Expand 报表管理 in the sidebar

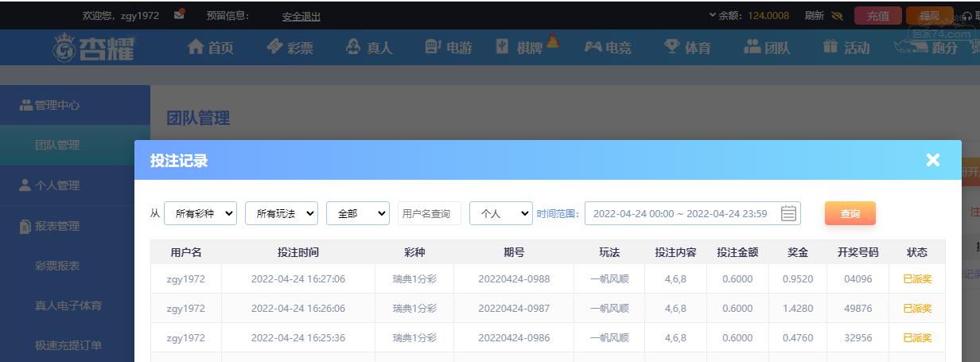tap(75, 226)
